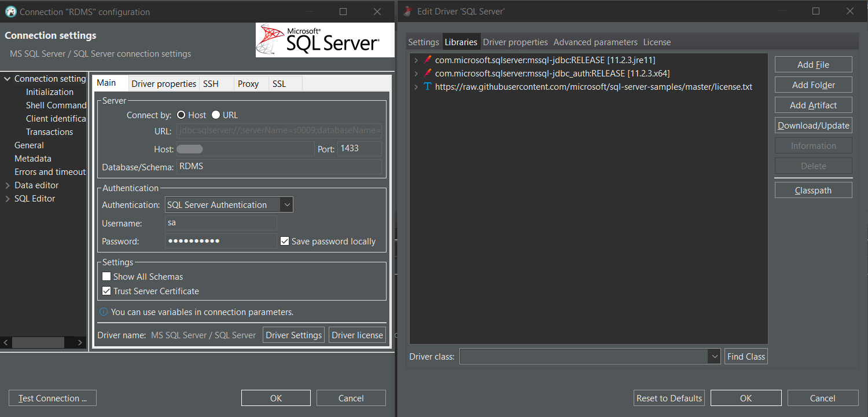Click the Microsoft SQL Server logo image

pos(325,39)
